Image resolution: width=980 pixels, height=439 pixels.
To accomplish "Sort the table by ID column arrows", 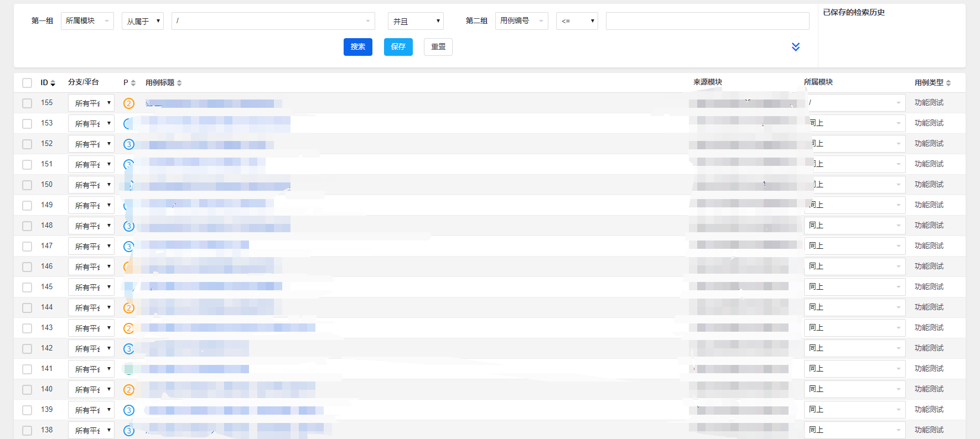I will (x=53, y=83).
